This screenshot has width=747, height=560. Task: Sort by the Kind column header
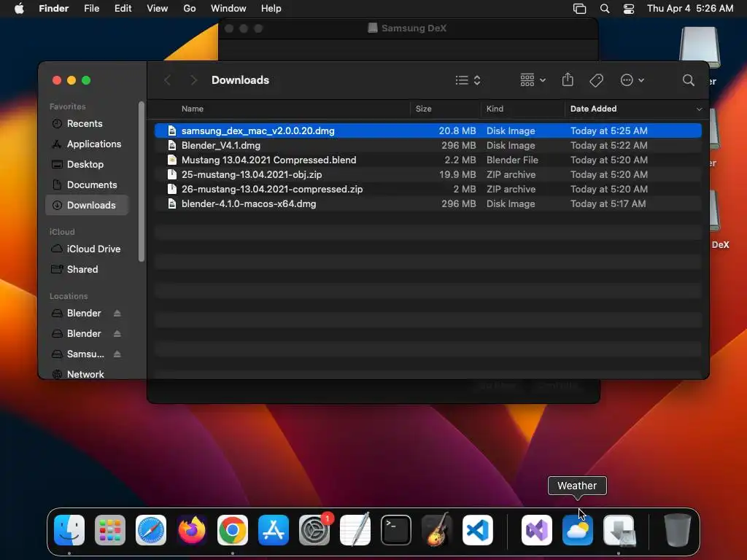522,109
